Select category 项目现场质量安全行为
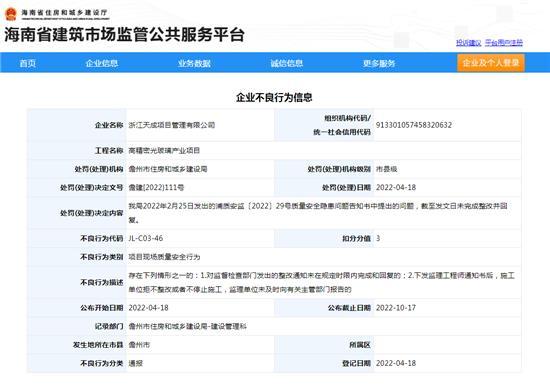 click(164, 257)
